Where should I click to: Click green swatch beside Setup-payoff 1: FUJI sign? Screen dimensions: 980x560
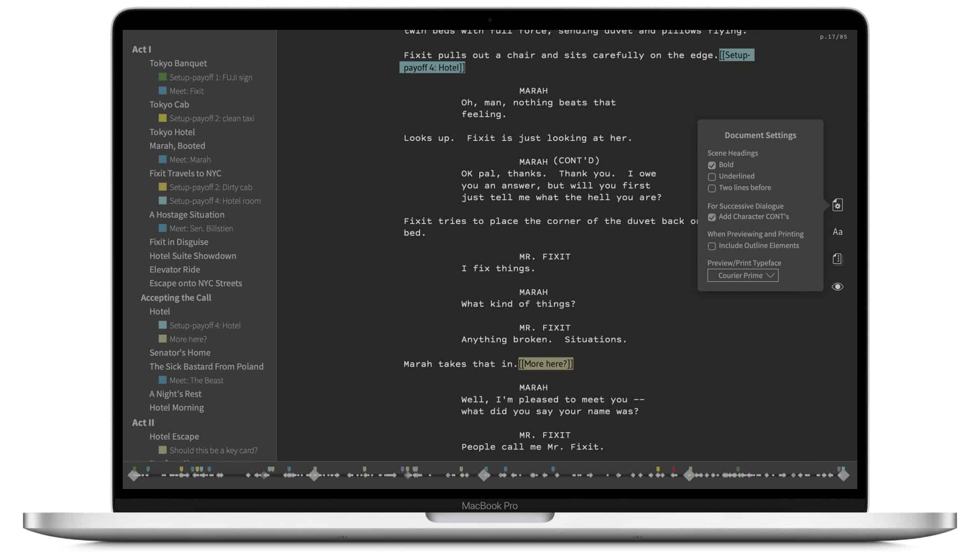[x=162, y=77]
